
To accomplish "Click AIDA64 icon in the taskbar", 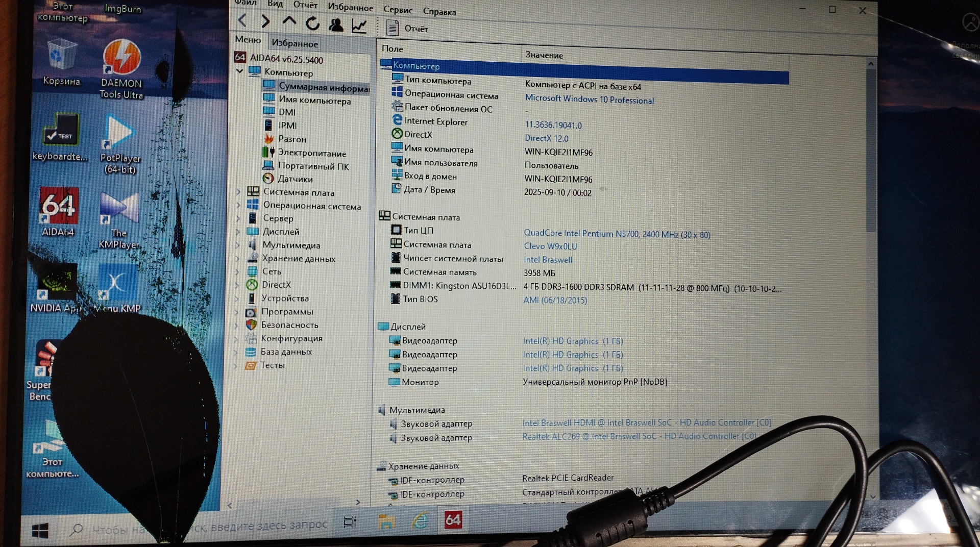I will [x=453, y=520].
